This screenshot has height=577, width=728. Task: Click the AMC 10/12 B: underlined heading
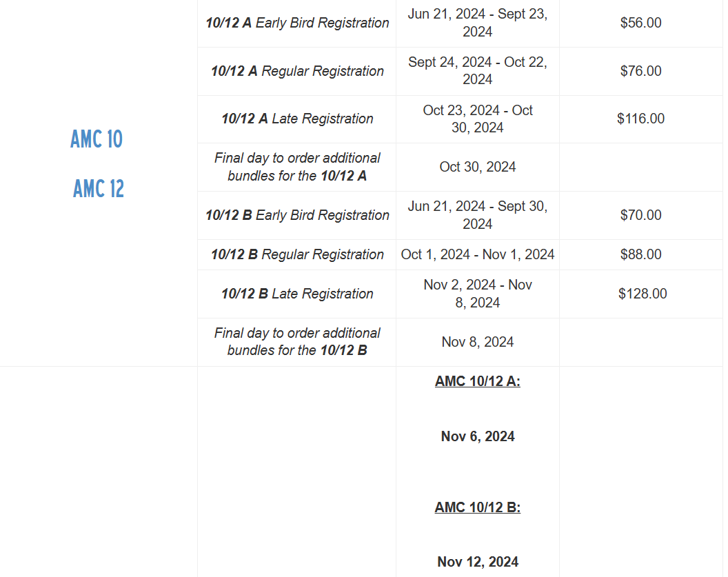pyautogui.click(x=477, y=507)
